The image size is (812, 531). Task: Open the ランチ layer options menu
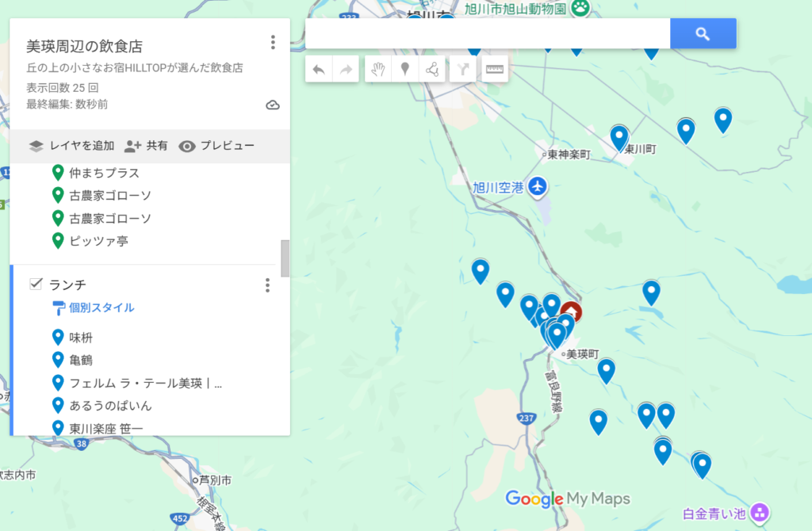tap(267, 285)
